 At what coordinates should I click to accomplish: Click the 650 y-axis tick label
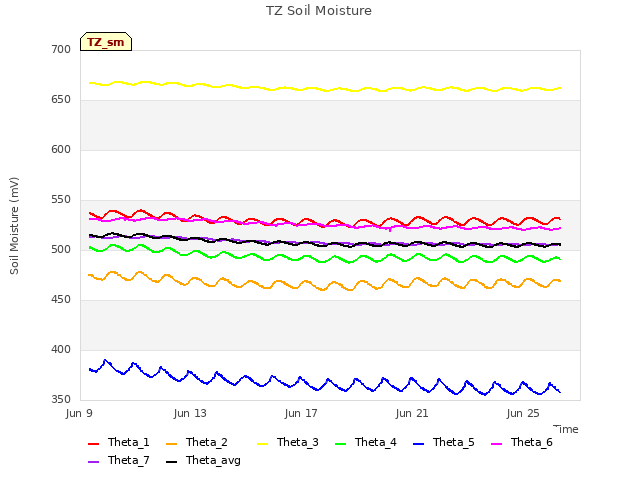[x=61, y=100]
